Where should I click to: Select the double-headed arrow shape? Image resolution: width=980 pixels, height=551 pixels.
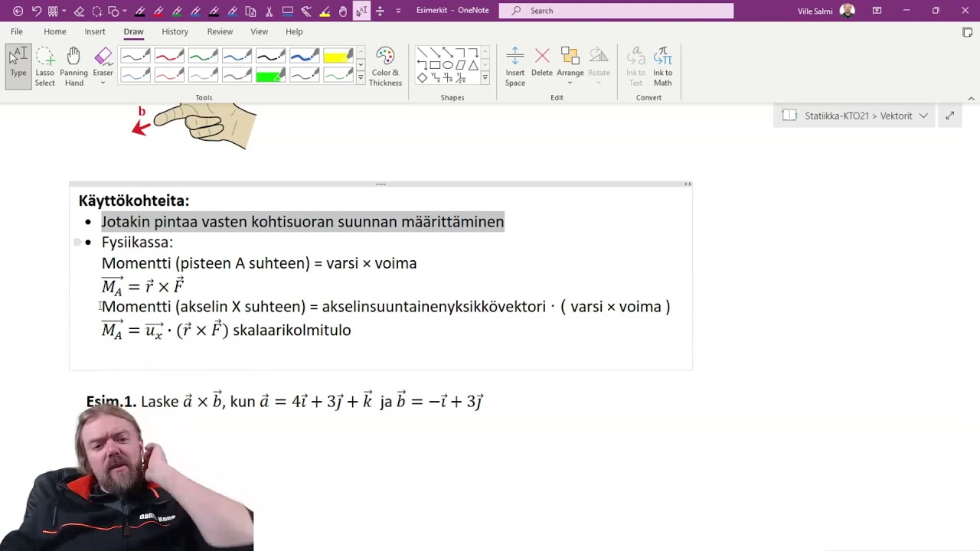(x=448, y=53)
